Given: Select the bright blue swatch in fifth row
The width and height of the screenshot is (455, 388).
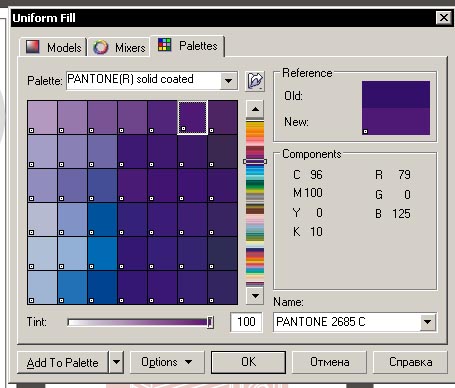Looking at the screenshot, I should tap(102, 253).
